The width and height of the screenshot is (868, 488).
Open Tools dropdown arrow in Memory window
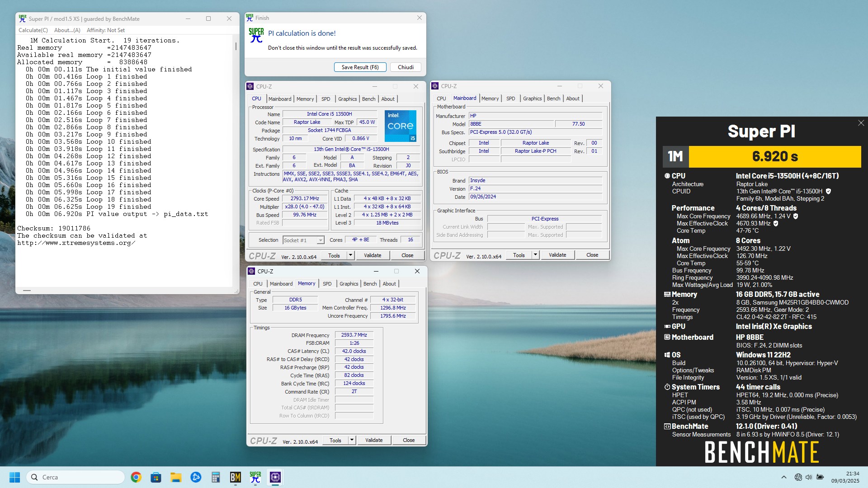[x=351, y=440]
